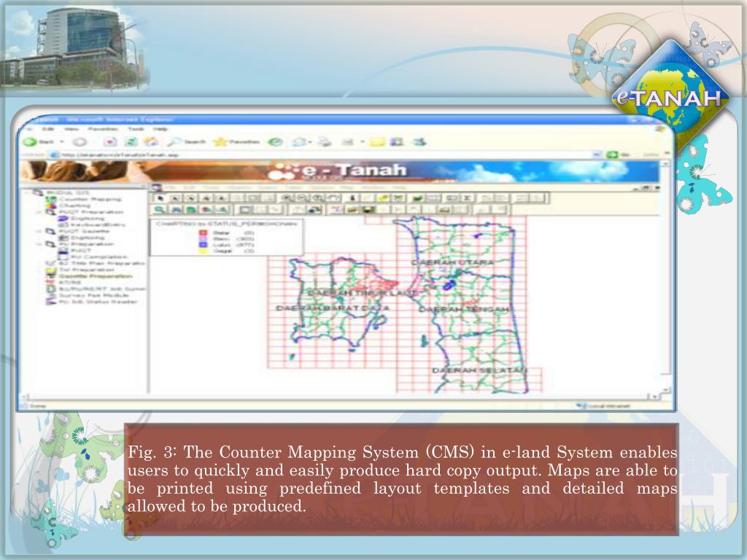Click the teal magnifier icon on the second GIS toolbar row
The width and height of the screenshot is (747, 560).
click(x=160, y=209)
